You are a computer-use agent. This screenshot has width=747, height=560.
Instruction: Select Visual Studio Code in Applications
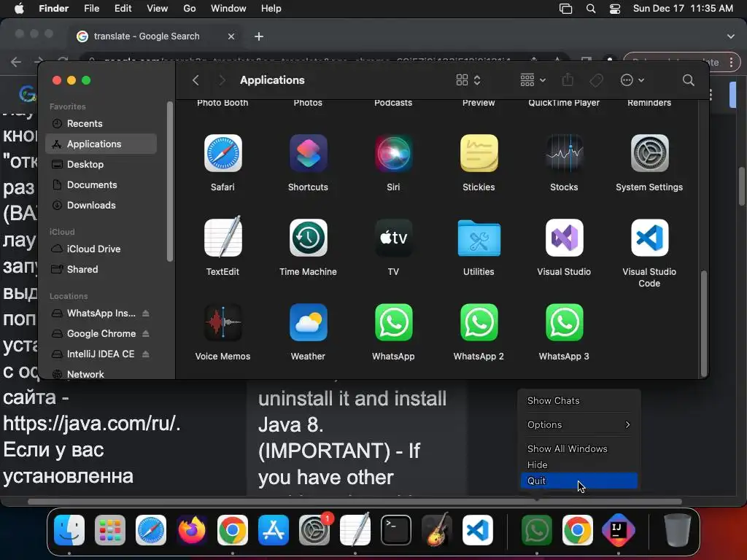click(x=649, y=238)
